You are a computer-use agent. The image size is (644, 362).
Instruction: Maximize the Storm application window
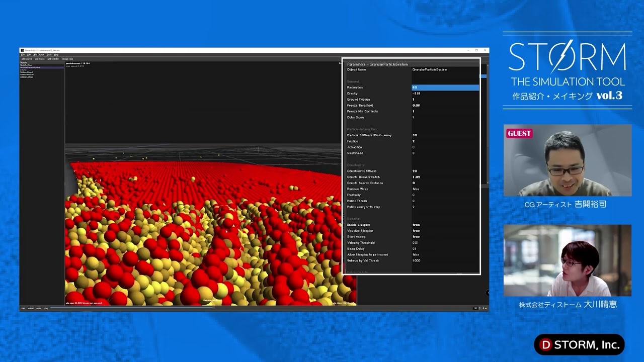(x=476, y=50)
